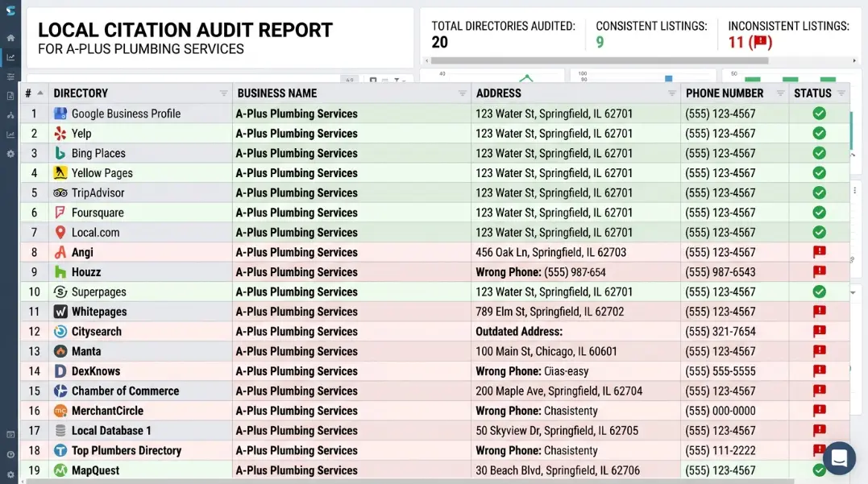
Task: Click the green check status for Superpages
Action: [x=820, y=292]
